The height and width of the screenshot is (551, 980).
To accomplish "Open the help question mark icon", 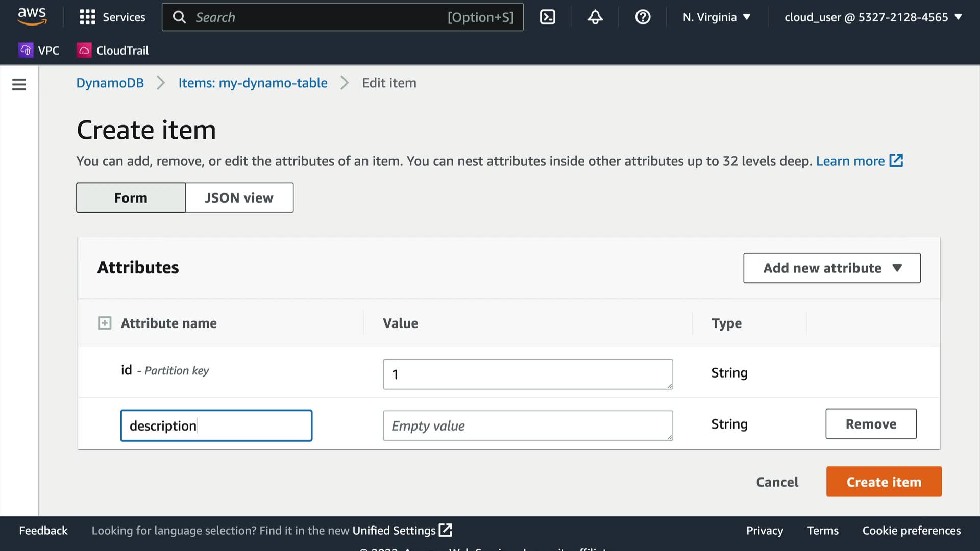I will (642, 17).
